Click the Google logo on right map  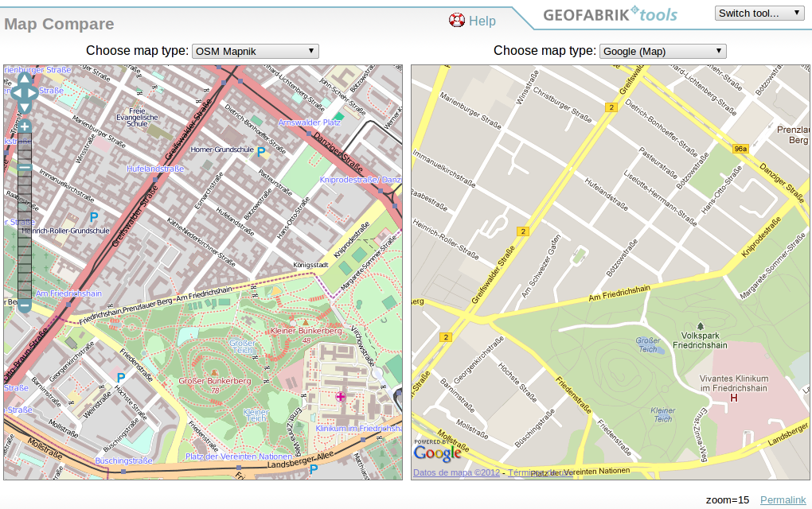click(437, 453)
